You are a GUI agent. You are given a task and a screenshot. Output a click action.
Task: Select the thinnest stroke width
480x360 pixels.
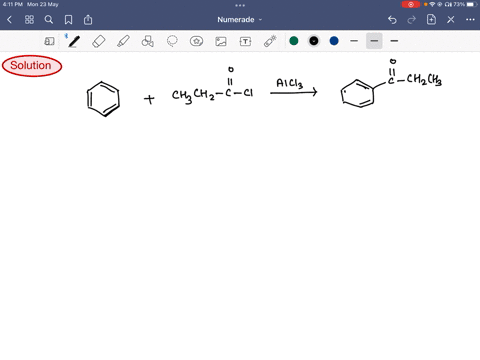coord(354,41)
